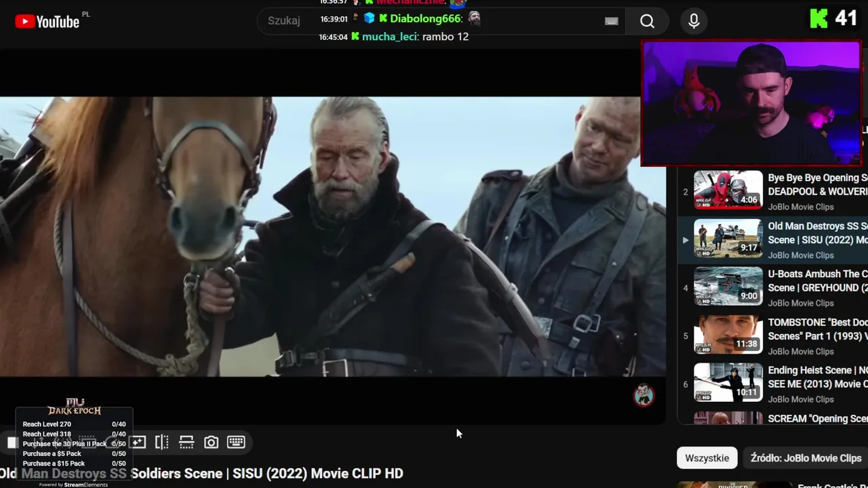Open the channel watermark avatar on video

(644, 395)
